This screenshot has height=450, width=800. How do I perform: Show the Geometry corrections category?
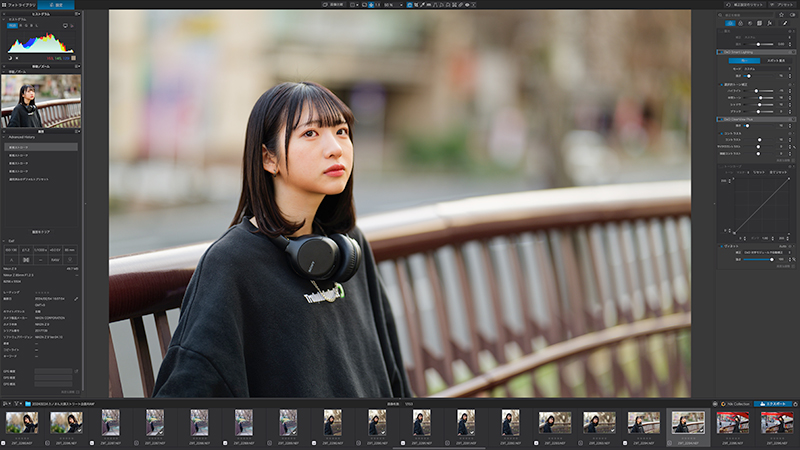click(759, 23)
